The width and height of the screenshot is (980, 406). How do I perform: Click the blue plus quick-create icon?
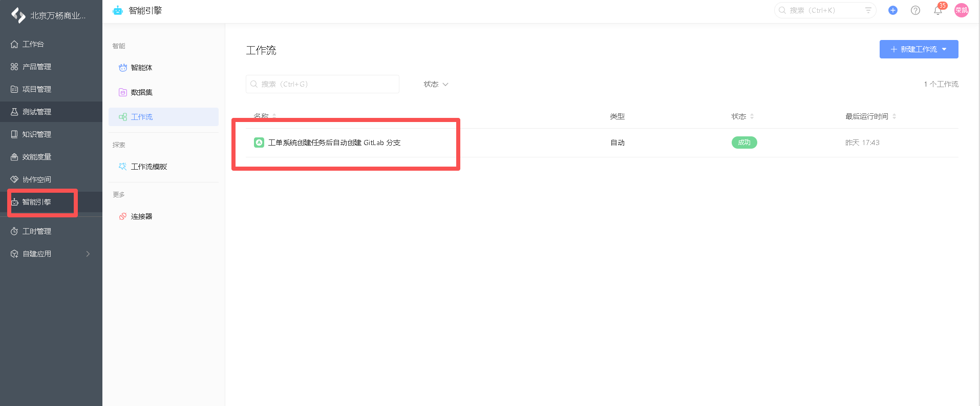pyautogui.click(x=893, y=10)
